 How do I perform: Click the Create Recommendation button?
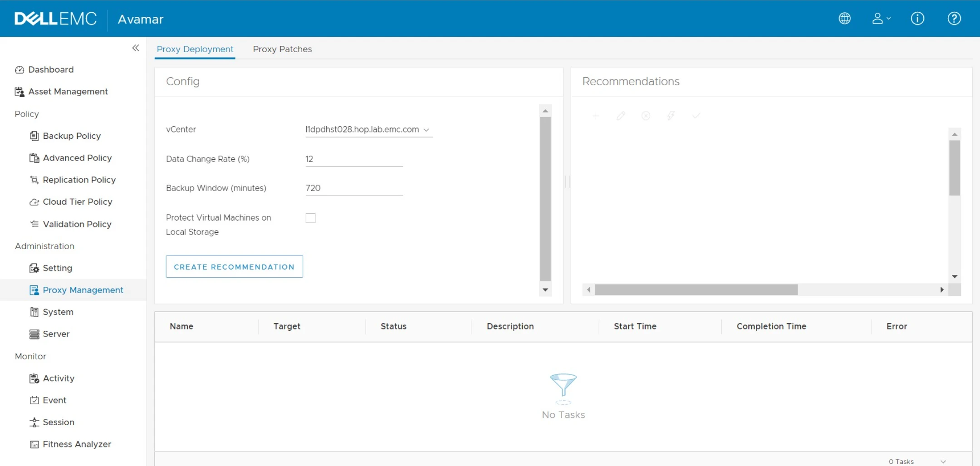point(234,267)
